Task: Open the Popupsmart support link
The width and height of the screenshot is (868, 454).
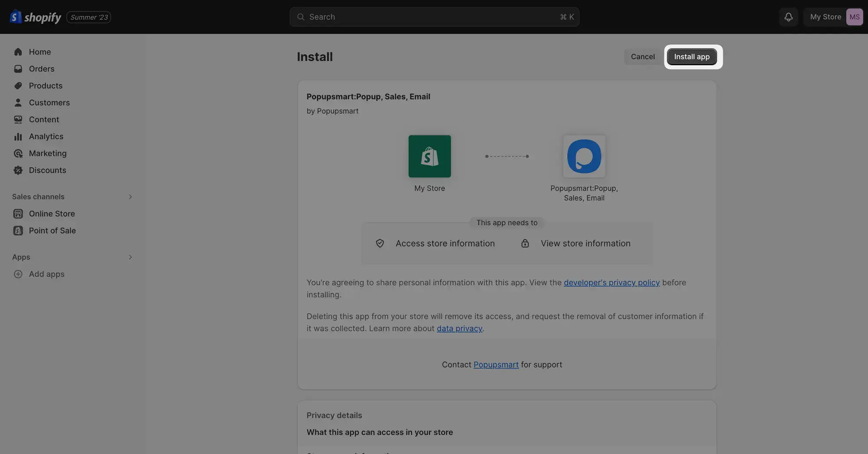Action: (496, 365)
